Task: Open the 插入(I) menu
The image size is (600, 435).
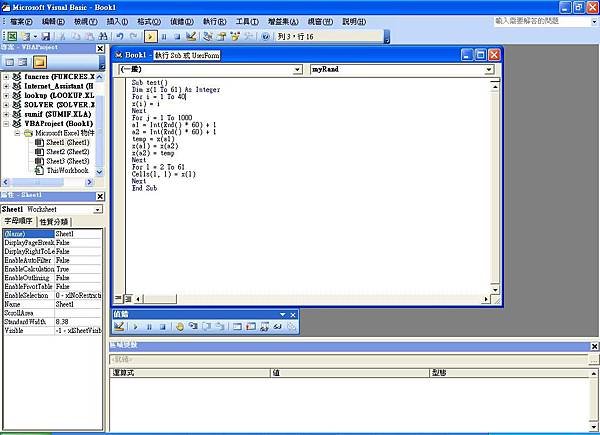Action: [x=117, y=22]
